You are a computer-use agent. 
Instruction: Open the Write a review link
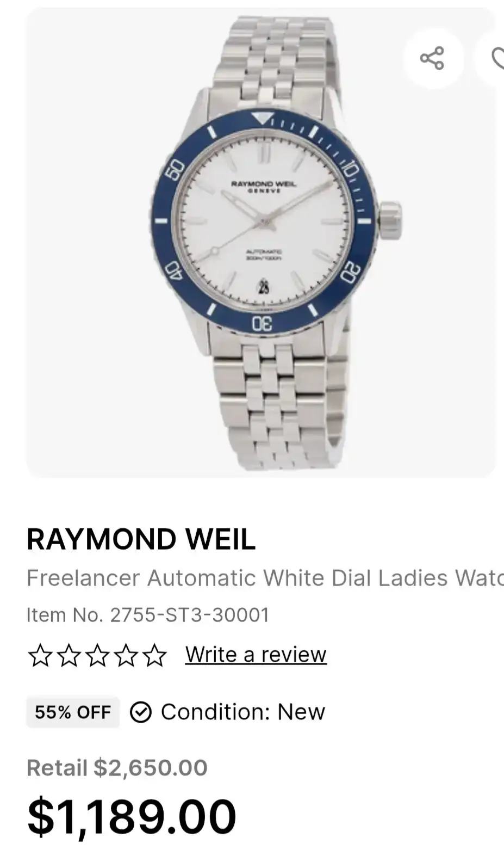[x=256, y=655]
